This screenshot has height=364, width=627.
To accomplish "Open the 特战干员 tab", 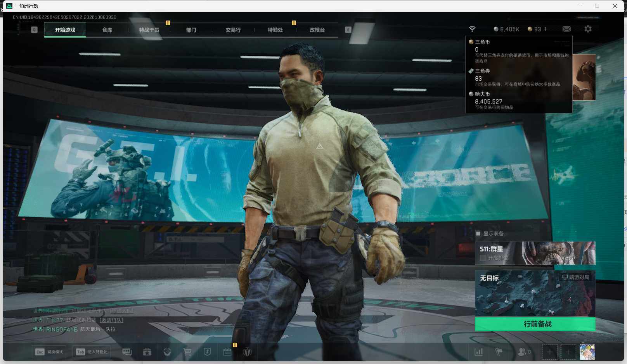I will click(x=149, y=30).
